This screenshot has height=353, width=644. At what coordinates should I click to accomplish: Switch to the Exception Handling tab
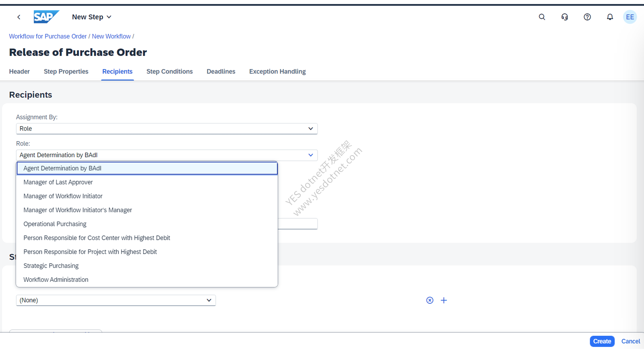tap(277, 72)
